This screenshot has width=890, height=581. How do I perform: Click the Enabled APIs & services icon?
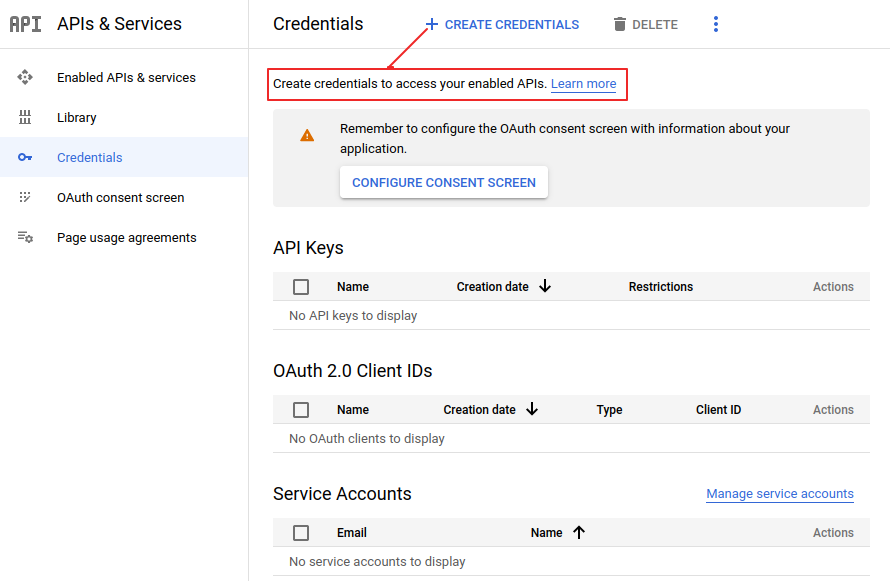coord(25,77)
